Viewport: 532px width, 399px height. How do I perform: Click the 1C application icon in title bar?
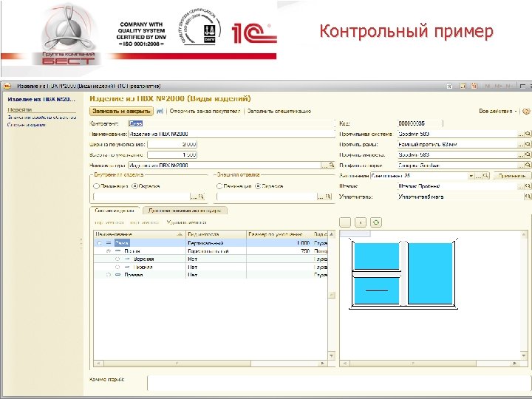pos(7,86)
